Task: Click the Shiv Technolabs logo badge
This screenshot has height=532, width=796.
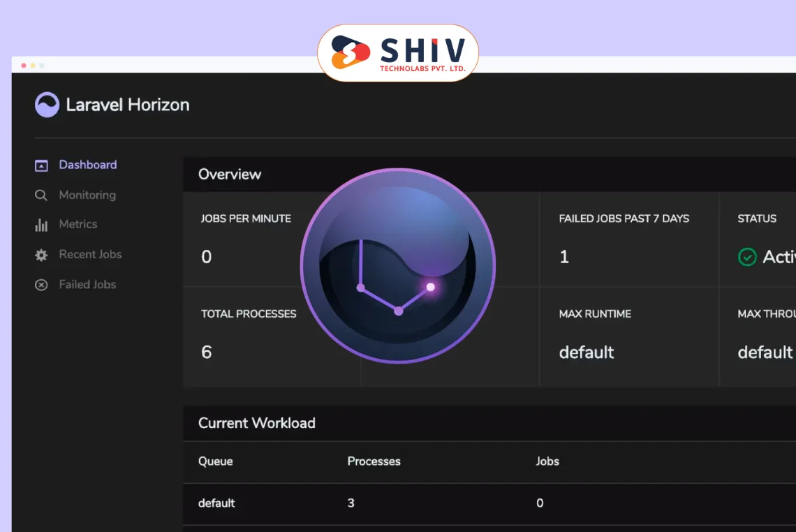Action: click(398, 53)
